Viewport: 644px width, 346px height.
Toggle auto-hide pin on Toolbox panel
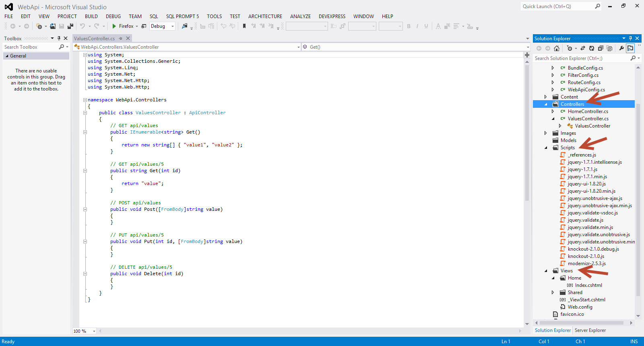tap(59, 38)
